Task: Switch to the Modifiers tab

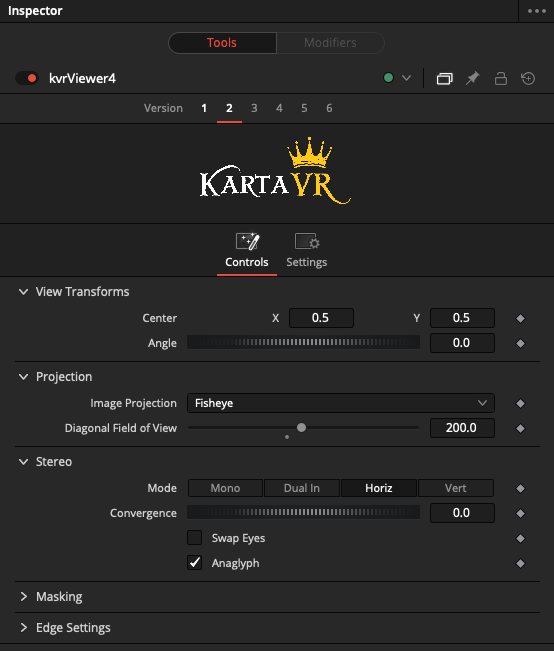Action: click(x=330, y=43)
